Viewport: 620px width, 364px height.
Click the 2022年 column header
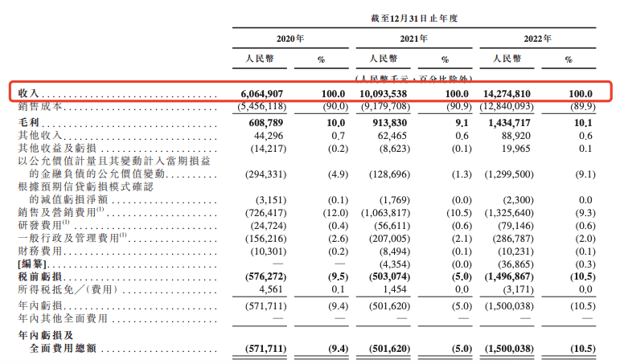(536, 39)
